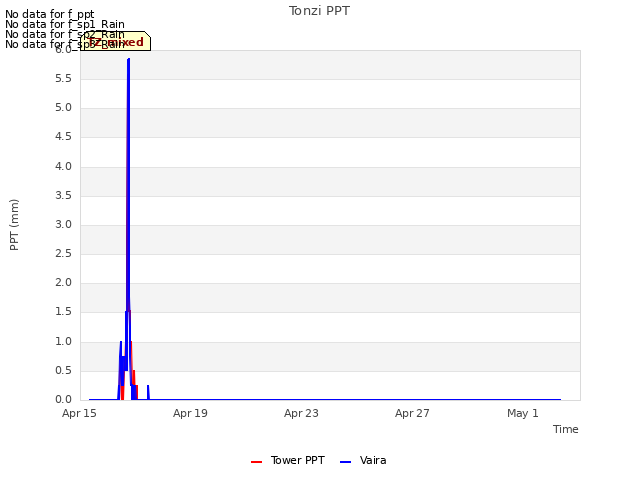The image size is (640, 480).
Task: Click the 5.5 y-axis tick label
Action: click(x=63, y=79)
